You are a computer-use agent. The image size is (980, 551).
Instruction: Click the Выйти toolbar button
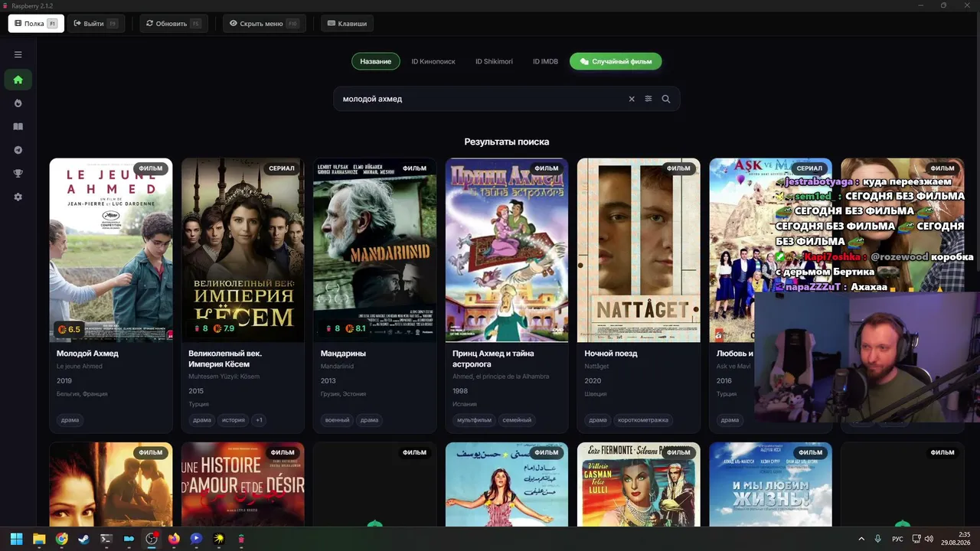pos(95,24)
